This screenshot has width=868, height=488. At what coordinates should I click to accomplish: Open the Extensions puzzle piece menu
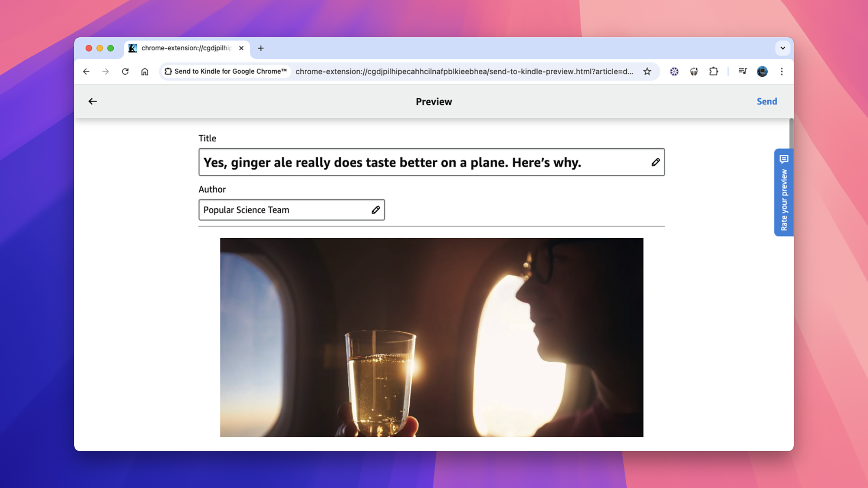713,72
